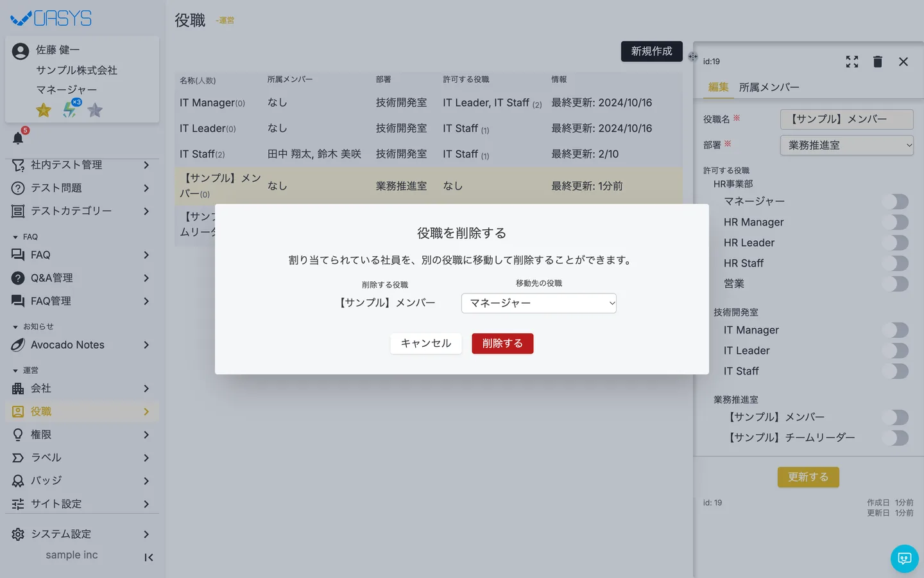Click the 更新する button
This screenshot has width=924, height=578.
[809, 477]
